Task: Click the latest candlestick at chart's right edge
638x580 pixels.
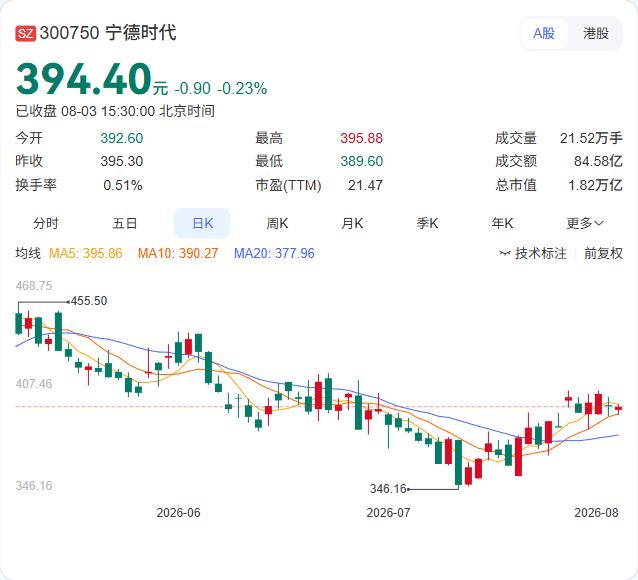Action: 618,409
